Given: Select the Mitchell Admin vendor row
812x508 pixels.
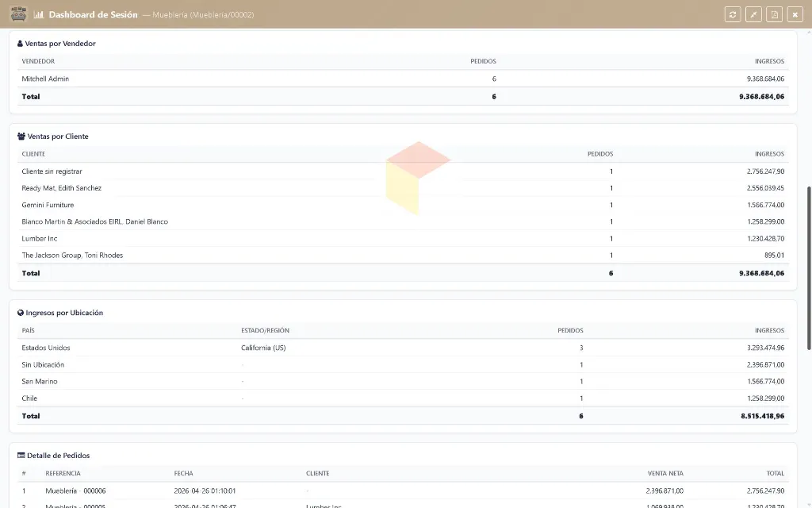Looking at the screenshot, I should pyautogui.click(x=403, y=79).
